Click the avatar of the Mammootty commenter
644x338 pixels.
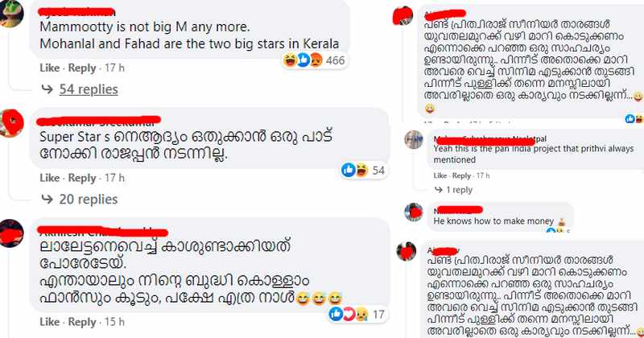[x=11, y=14]
